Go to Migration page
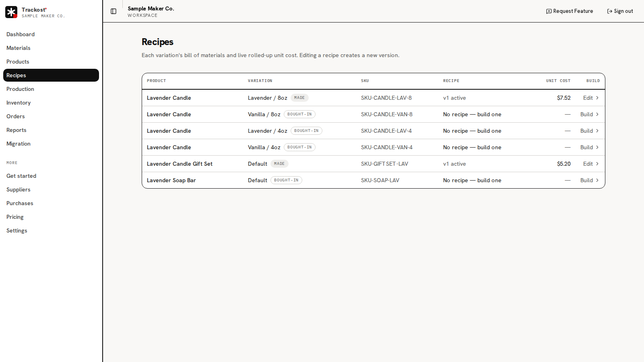Image resolution: width=644 pixels, height=362 pixels. [51, 144]
